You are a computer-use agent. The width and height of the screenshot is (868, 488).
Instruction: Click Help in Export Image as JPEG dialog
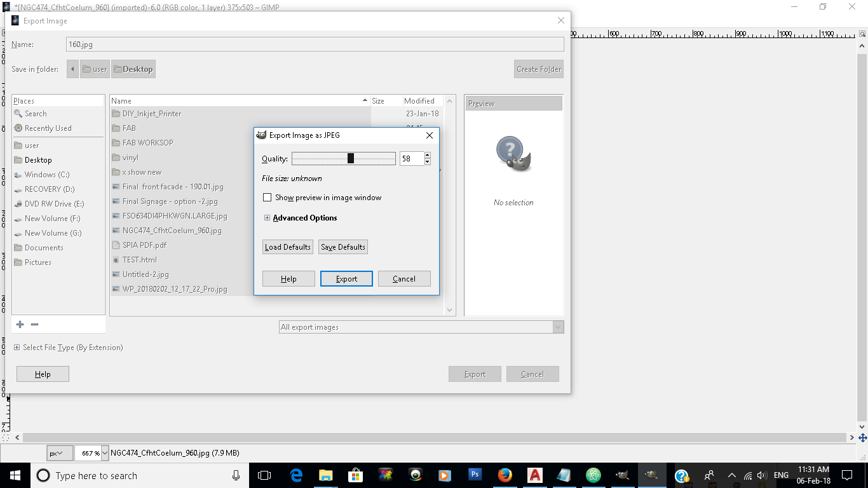coord(288,278)
